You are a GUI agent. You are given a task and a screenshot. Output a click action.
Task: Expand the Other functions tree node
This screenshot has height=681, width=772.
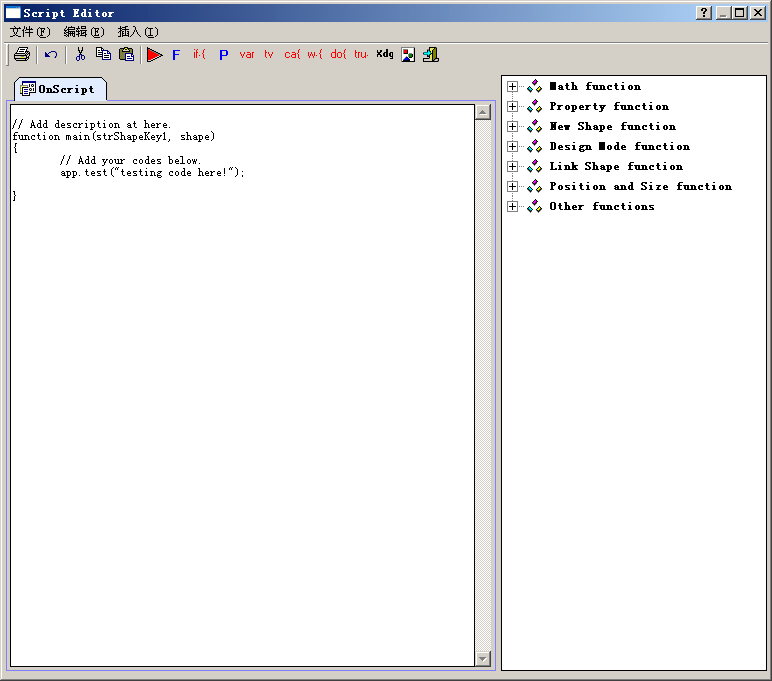(x=512, y=206)
